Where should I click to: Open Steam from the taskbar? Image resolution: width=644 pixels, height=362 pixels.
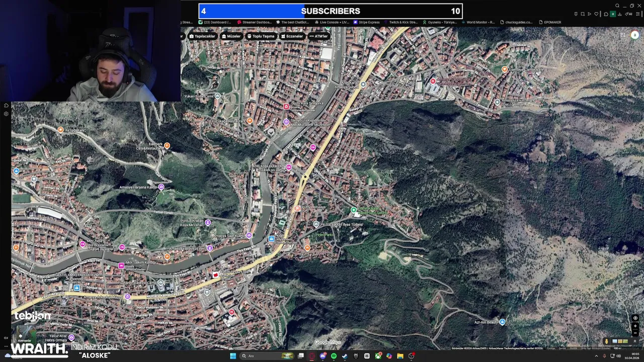coord(345,356)
